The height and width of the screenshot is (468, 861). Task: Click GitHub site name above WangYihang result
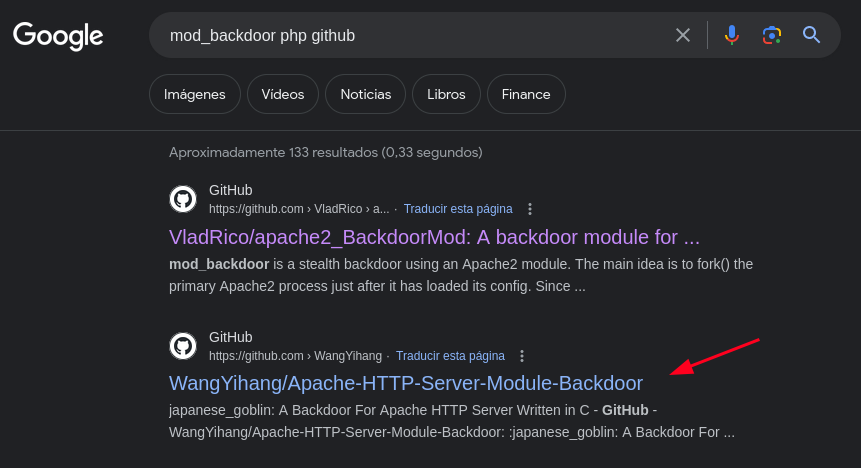pyautogui.click(x=231, y=337)
